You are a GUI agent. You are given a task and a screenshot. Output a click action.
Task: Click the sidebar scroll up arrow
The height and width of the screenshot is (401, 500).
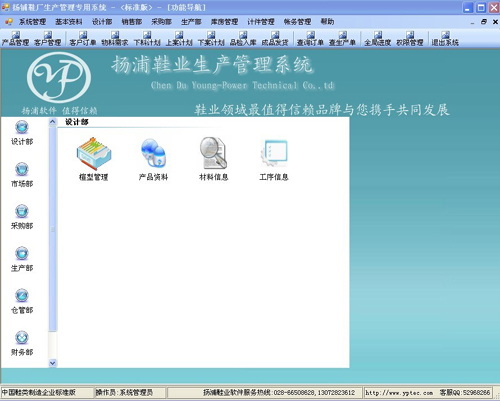[x=52, y=122]
